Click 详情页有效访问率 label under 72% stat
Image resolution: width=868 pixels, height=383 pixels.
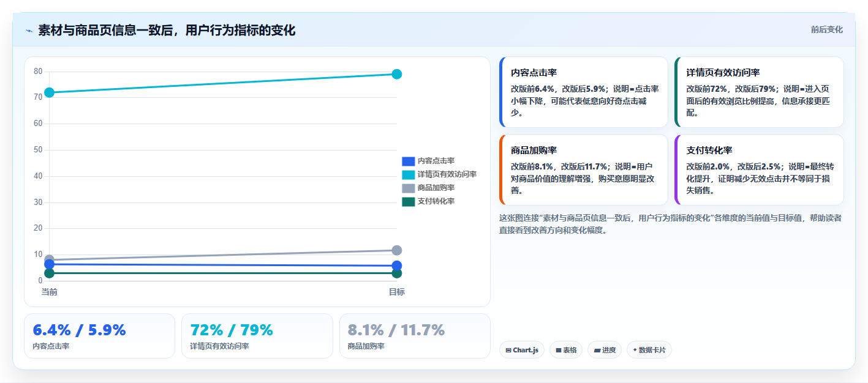pyautogui.click(x=219, y=346)
